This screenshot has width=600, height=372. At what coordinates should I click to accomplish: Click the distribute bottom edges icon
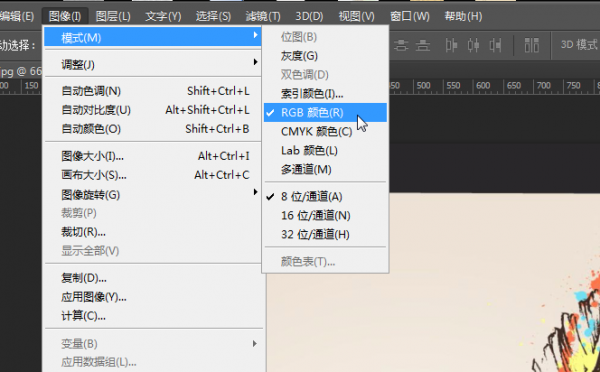(x=423, y=45)
